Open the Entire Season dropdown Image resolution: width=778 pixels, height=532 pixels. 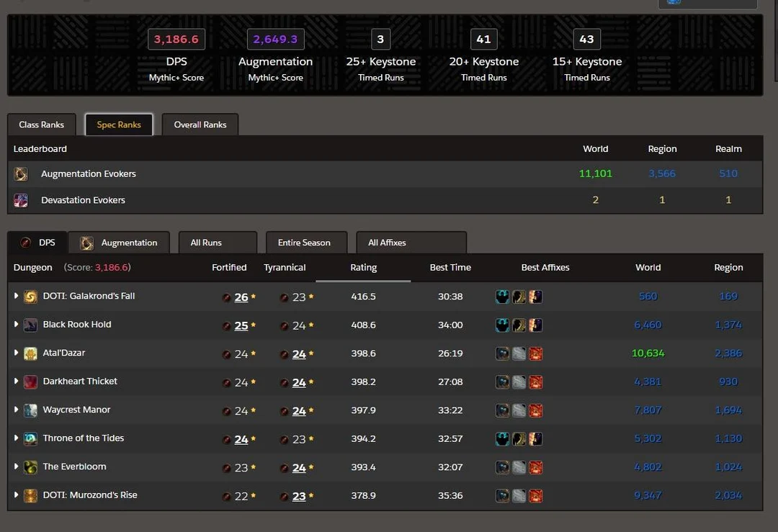click(x=306, y=243)
